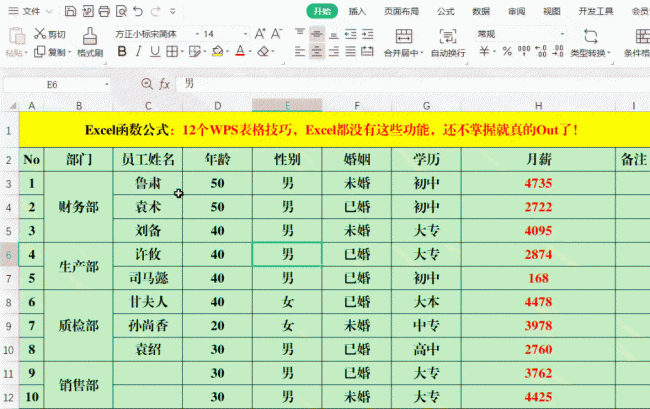Image resolution: width=650 pixels, height=409 pixels.
Task: Switch to the 数据 Data tab
Action: coord(481,11)
